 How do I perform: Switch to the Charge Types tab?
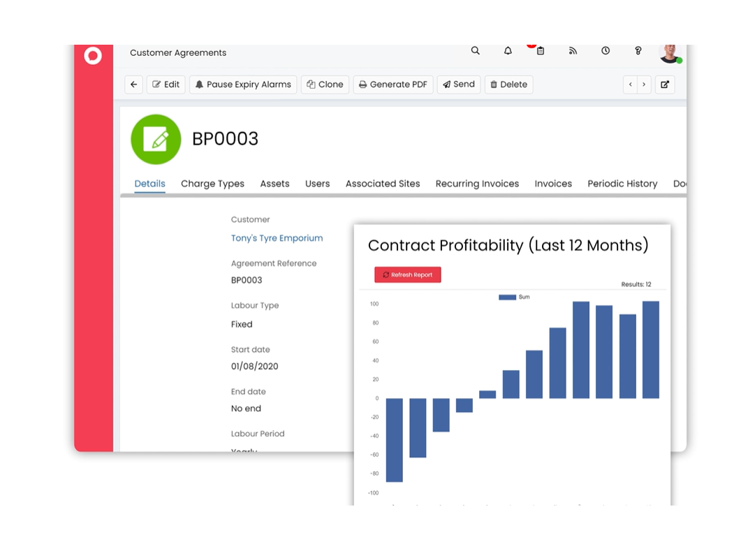212,184
